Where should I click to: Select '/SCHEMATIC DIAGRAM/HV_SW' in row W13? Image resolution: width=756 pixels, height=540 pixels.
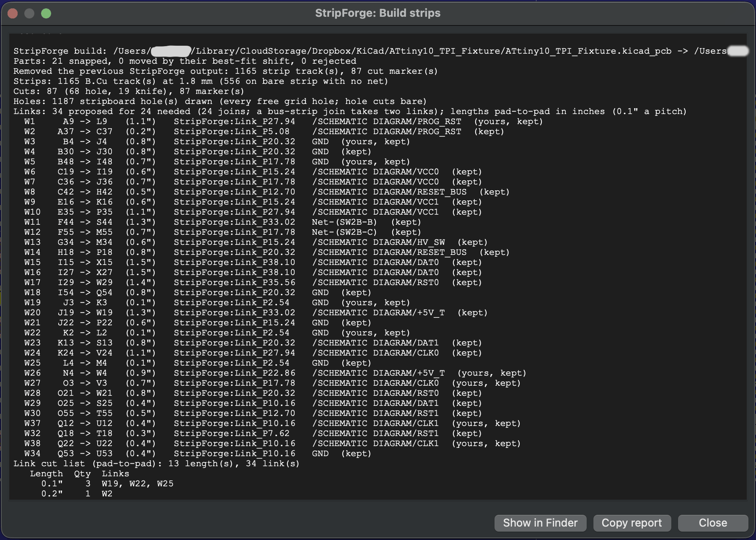pos(378,242)
